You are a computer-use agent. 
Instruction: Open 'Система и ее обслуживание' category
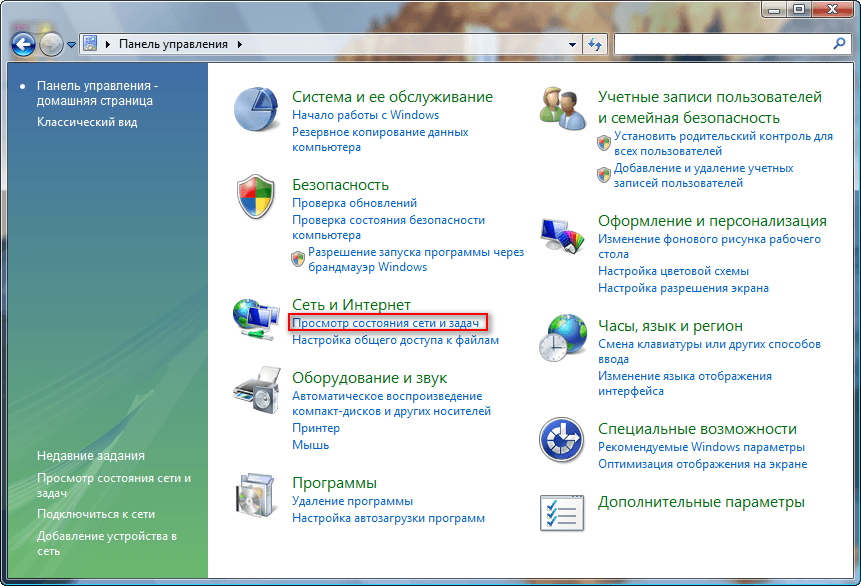point(392,97)
